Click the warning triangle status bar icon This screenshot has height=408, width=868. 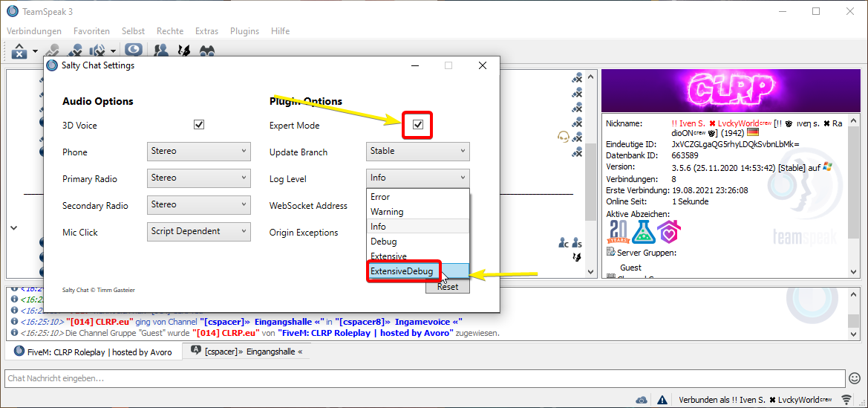click(x=661, y=400)
